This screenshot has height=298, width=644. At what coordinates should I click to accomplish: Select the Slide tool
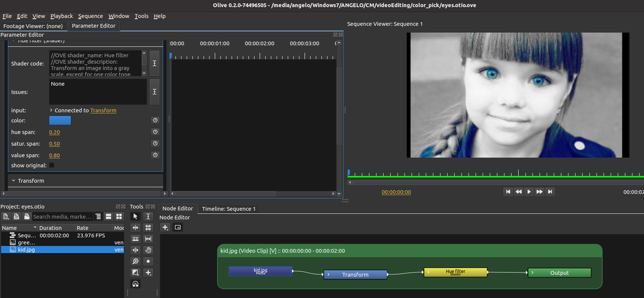pos(135,250)
